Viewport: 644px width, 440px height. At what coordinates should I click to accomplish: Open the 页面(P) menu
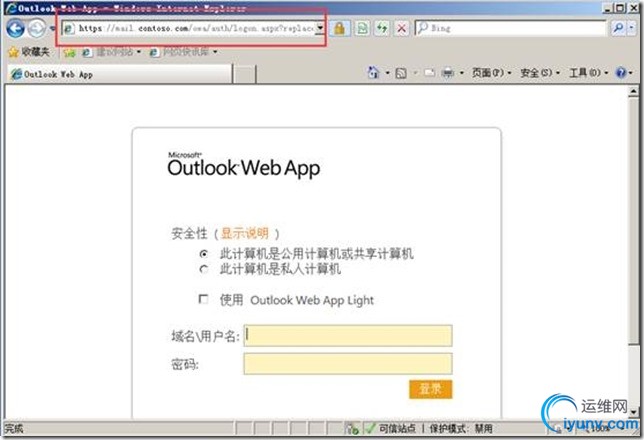(x=491, y=73)
